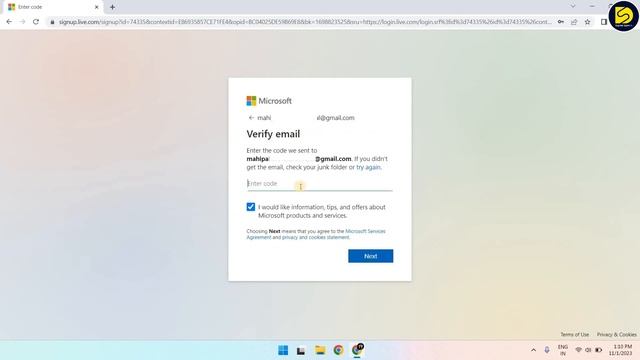This screenshot has height=360, width=640.
Task: Click the Next button
Action: 371,256
